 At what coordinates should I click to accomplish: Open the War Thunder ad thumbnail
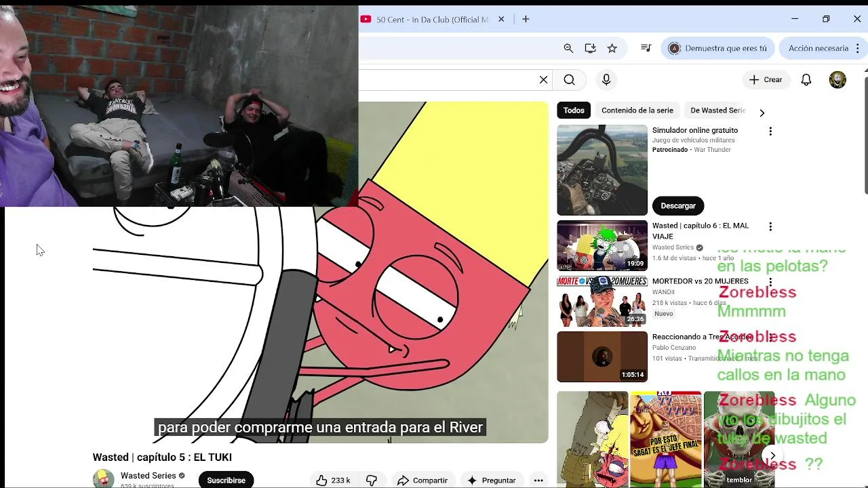pos(602,169)
